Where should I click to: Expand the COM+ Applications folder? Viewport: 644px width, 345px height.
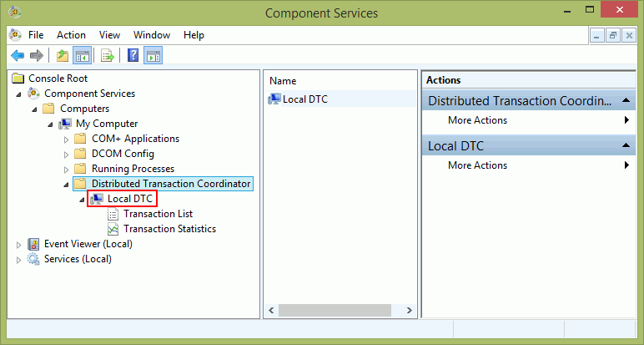point(66,140)
